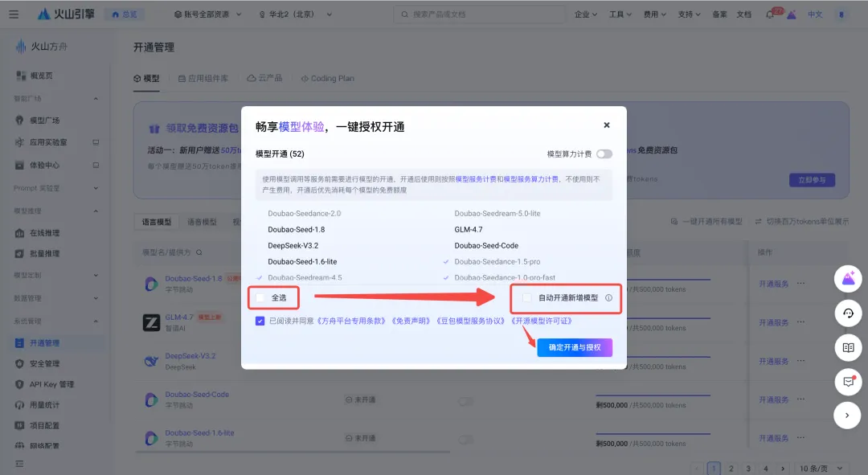Open 在线推理 in the sidebar
Screen dimensions: 868x475
tap(45, 233)
